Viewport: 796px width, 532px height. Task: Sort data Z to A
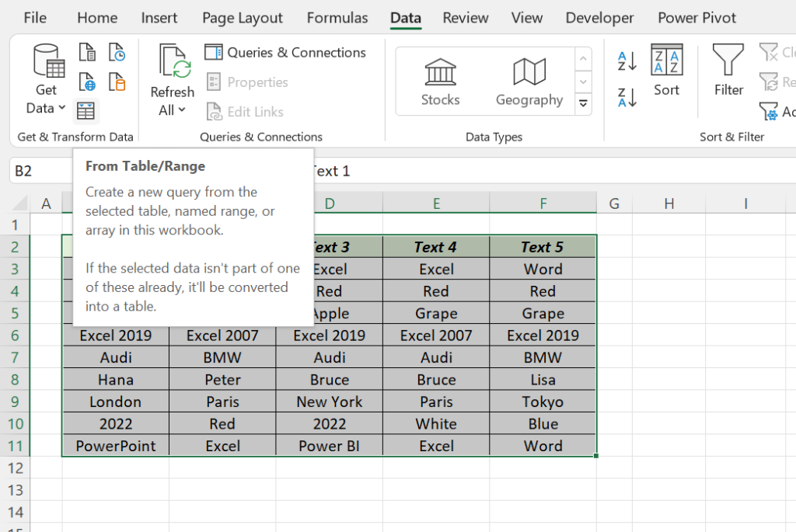626,96
